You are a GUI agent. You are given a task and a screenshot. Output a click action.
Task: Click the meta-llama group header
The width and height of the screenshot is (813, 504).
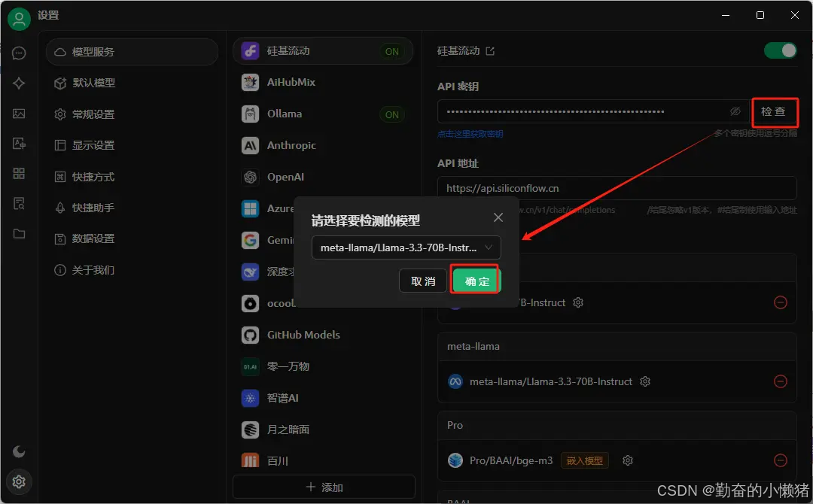click(x=617, y=346)
